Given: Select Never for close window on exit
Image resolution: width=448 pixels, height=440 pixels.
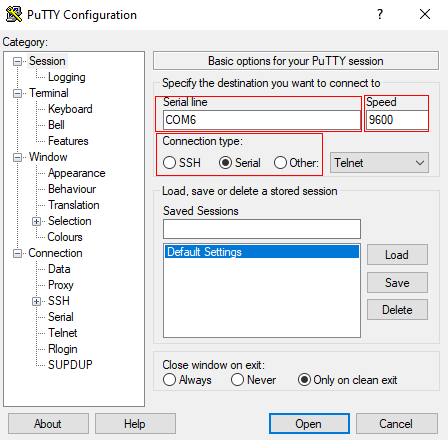Looking at the screenshot, I should point(237,380).
